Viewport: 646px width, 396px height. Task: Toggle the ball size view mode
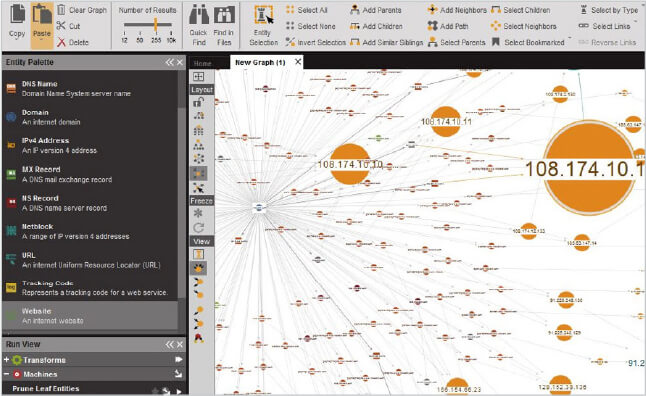point(199,268)
